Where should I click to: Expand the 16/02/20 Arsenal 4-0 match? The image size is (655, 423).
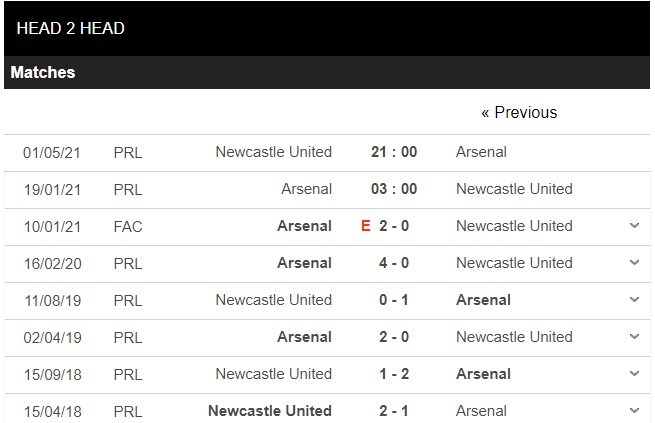[634, 263]
